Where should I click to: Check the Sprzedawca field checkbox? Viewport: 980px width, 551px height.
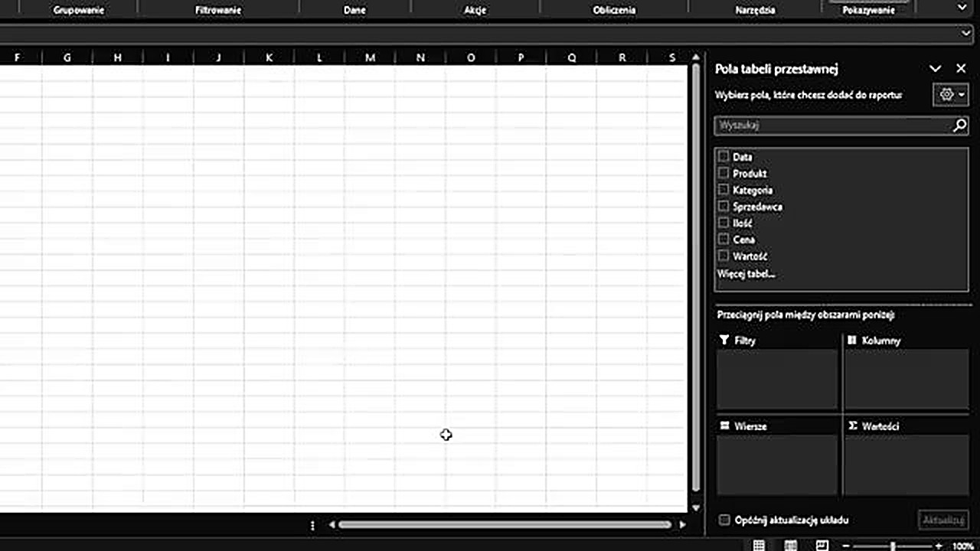click(x=724, y=206)
